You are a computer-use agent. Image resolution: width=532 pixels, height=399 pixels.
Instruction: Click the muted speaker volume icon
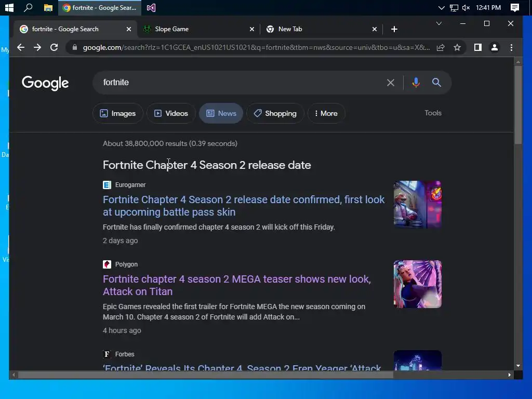(466, 7)
